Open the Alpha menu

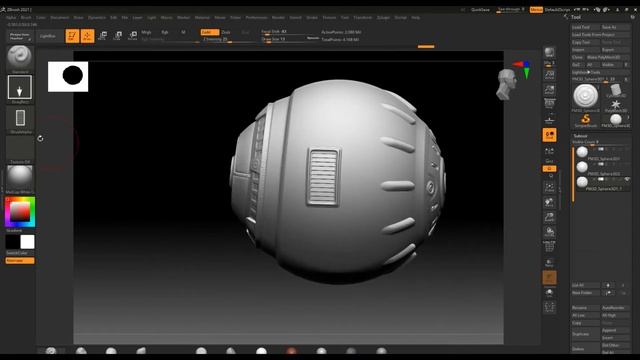[11, 18]
